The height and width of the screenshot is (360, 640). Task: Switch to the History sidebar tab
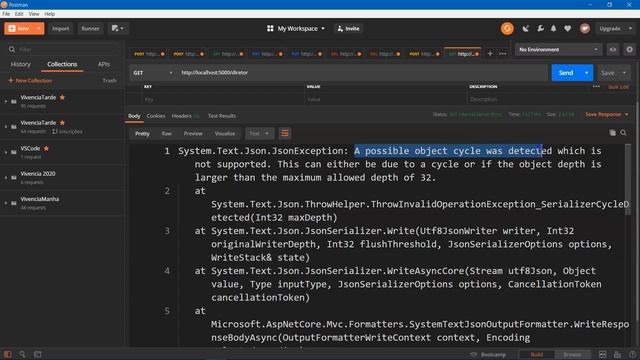[20, 64]
